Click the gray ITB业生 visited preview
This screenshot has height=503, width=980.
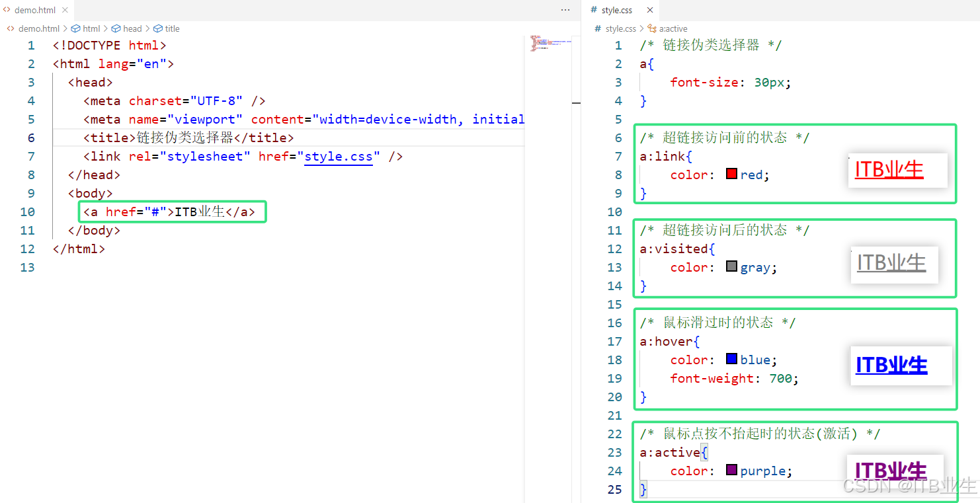[891, 262]
